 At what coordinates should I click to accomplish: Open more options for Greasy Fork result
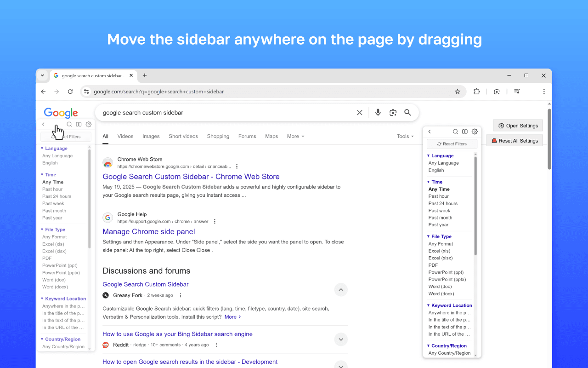point(181,295)
